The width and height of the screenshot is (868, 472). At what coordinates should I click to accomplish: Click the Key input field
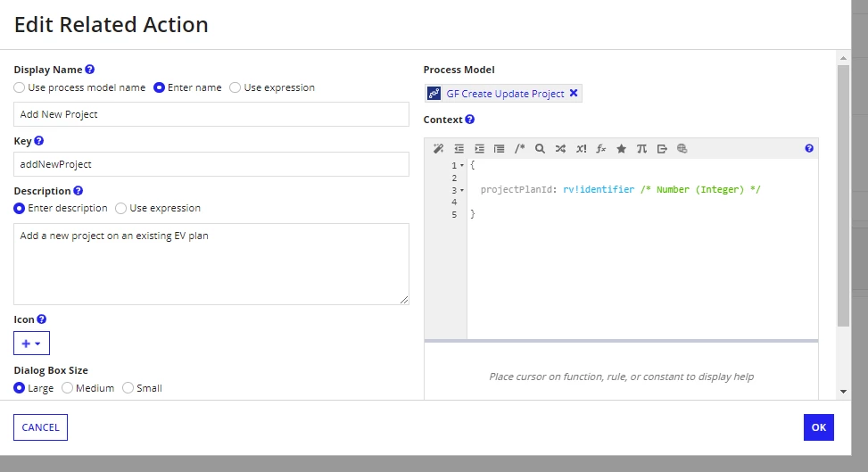[x=211, y=164]
